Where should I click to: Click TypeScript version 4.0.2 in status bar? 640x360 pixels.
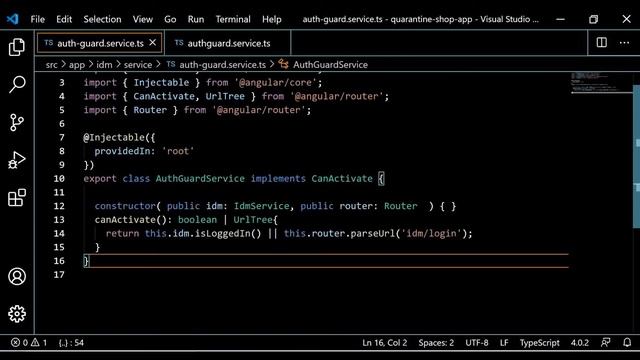pos(580,342)
